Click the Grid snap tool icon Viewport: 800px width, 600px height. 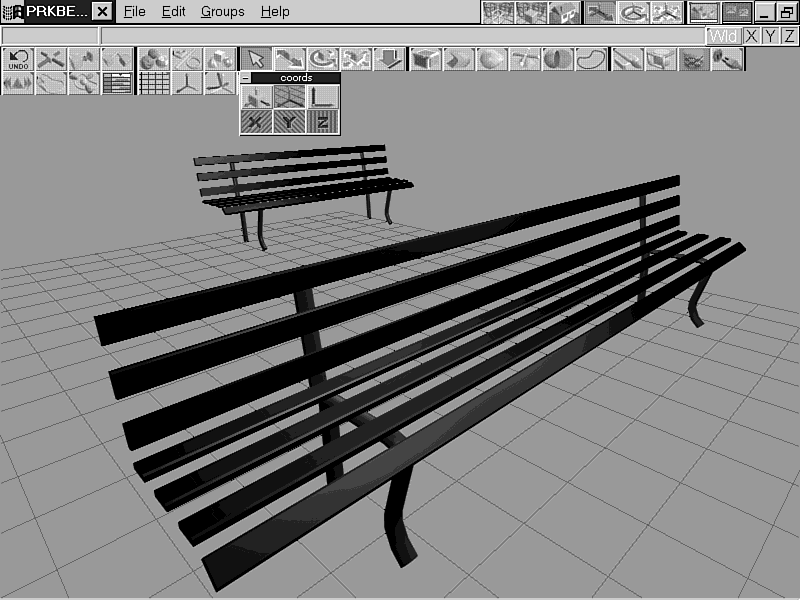tap(152, 83)
